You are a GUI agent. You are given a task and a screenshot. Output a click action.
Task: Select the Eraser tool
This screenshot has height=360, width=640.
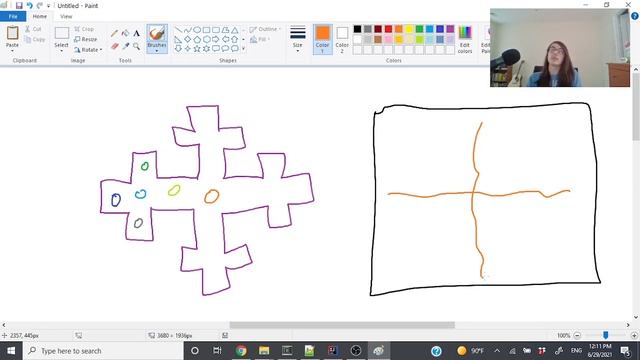[115, 46]
